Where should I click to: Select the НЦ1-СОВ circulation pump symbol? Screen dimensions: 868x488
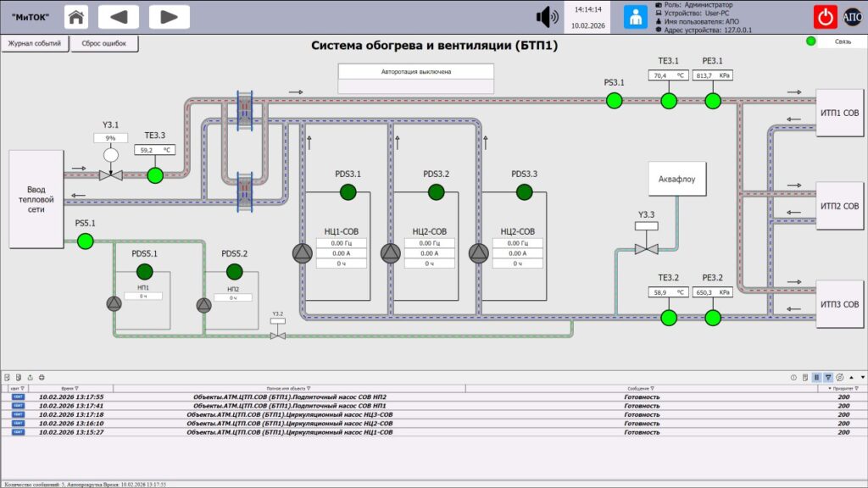tap(303, 253)
